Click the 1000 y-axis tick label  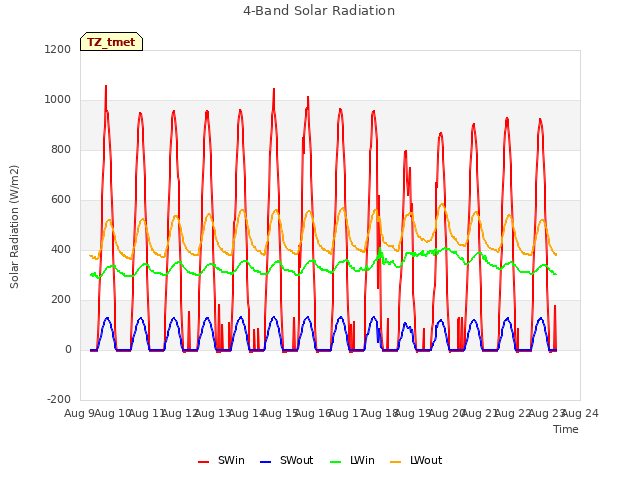click(x=58, y=100)
